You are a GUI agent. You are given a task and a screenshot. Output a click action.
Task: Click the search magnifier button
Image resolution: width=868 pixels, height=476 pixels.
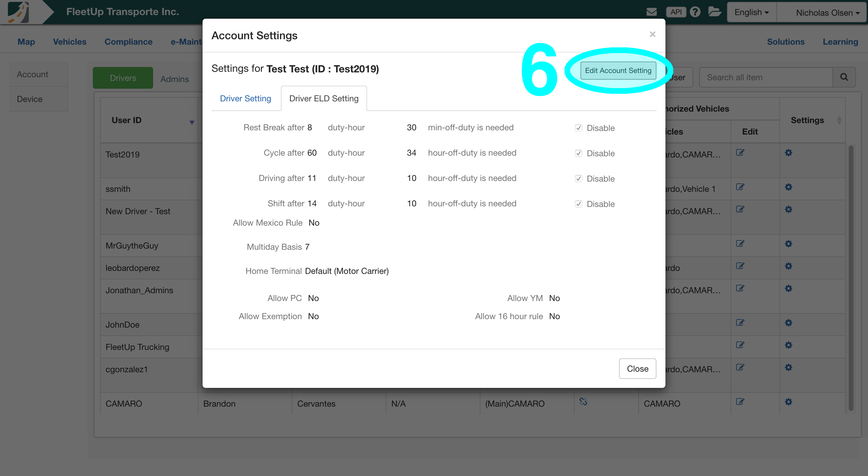[x=844, y=77]
